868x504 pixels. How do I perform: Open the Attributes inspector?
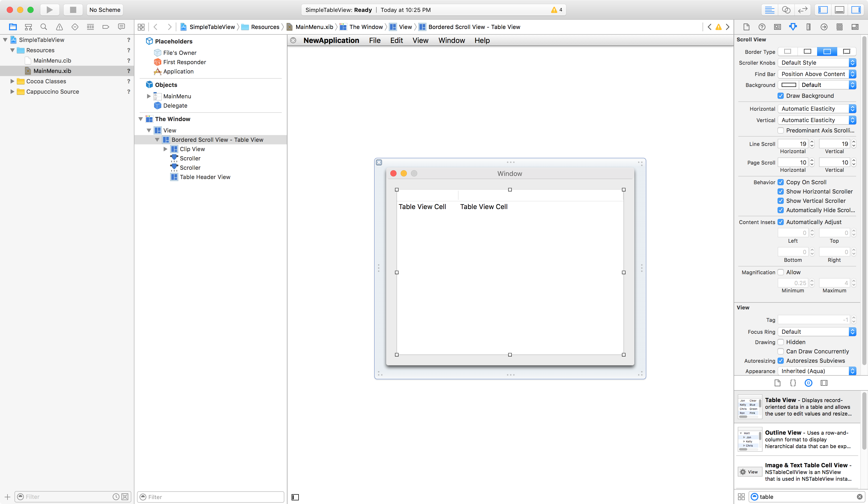pyautogui.click(x=793, y=27)
